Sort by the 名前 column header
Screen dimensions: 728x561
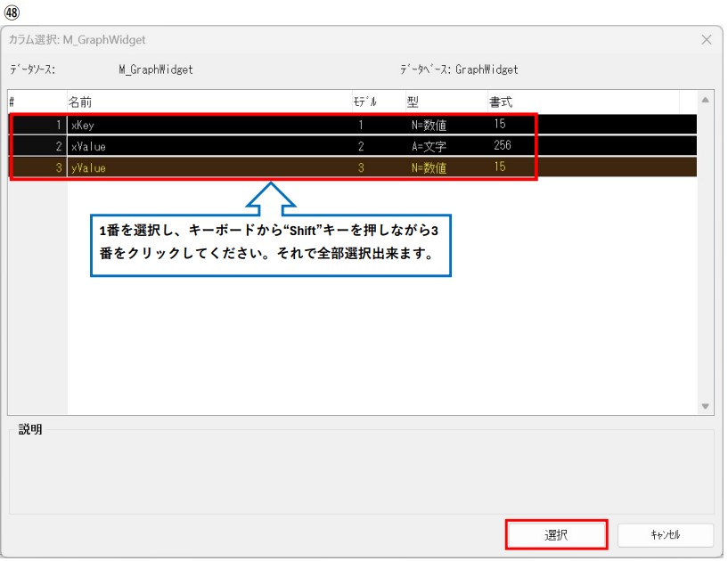pyautogui.click(x=81, y=102)
